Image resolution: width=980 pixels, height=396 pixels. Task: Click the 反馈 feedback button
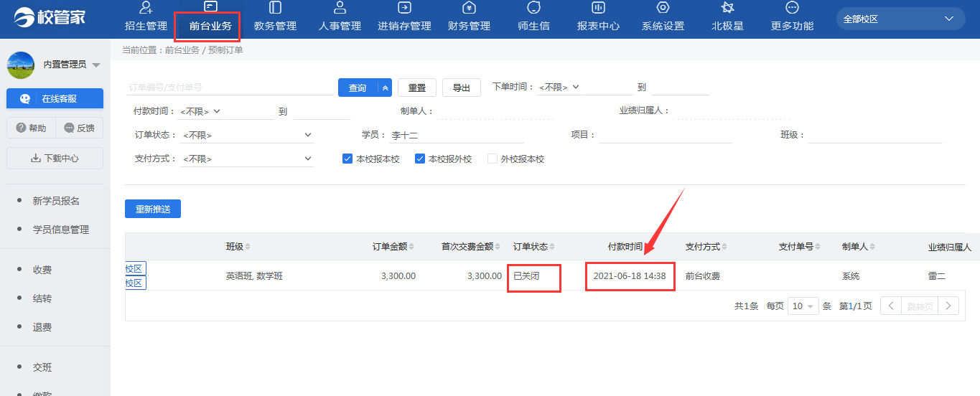coord(79,128)
